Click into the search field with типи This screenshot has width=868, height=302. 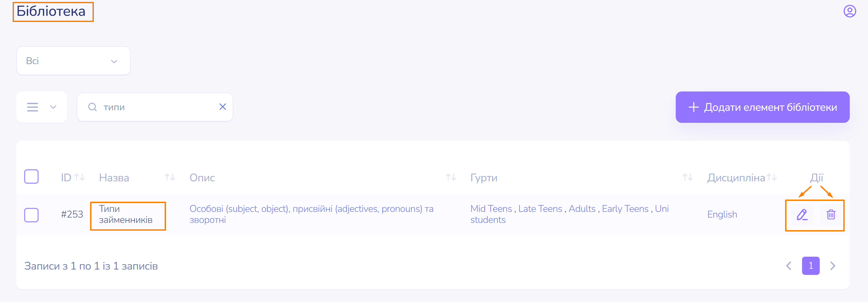pos(155,107)
